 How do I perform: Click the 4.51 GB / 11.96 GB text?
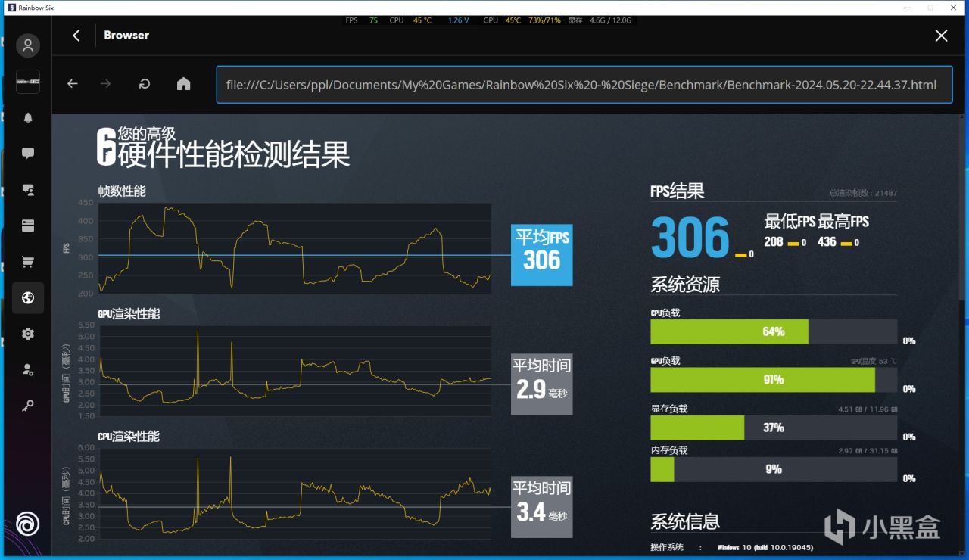point(868,409)
